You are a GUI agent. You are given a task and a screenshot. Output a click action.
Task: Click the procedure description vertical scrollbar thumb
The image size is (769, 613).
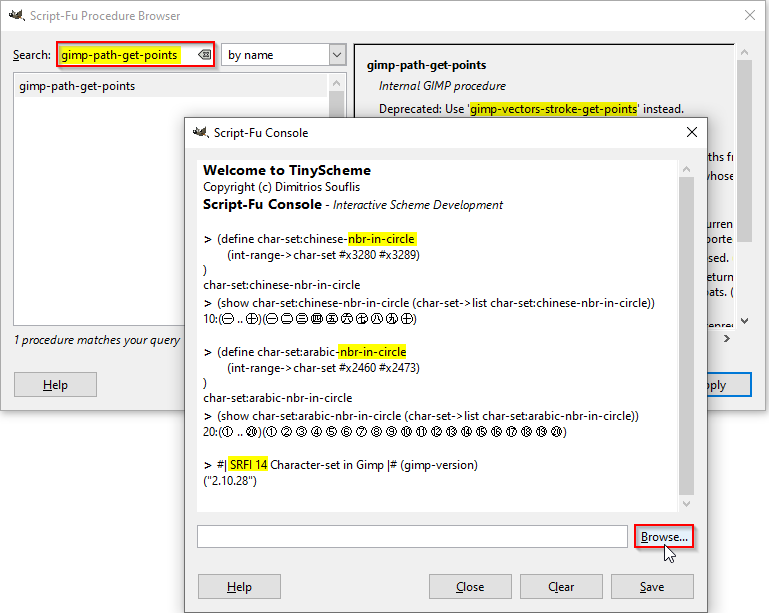click(744, 151)
